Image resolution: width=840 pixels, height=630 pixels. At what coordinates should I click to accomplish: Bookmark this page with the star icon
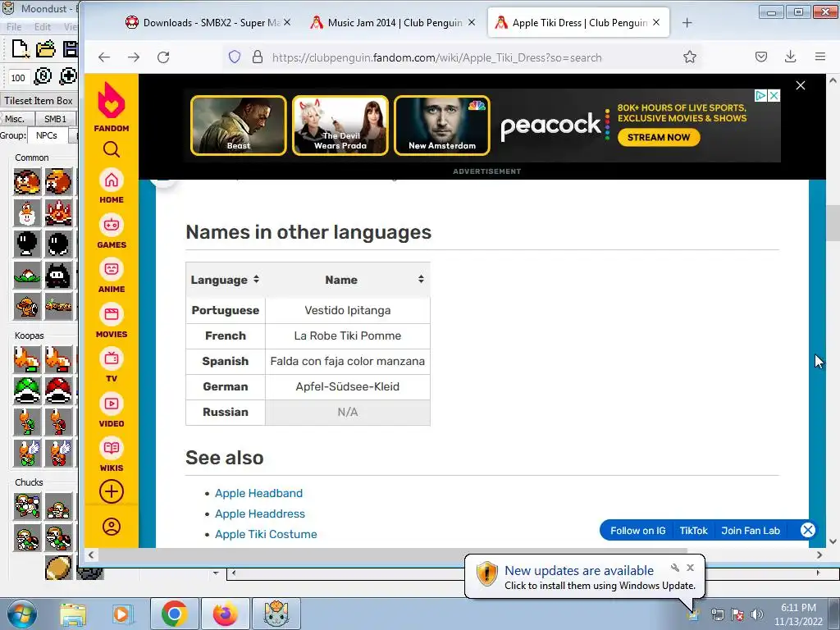689,57
